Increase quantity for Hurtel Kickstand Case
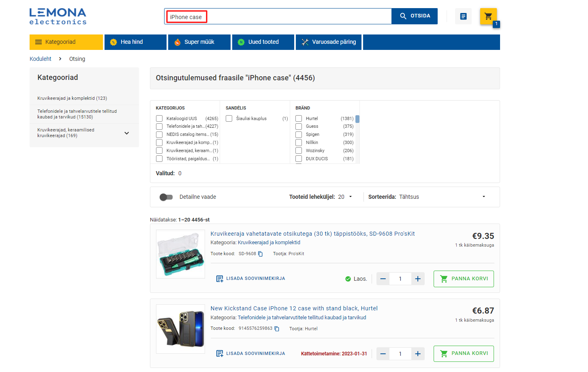Viewport: 588px width, 372px height. (418, 354)
